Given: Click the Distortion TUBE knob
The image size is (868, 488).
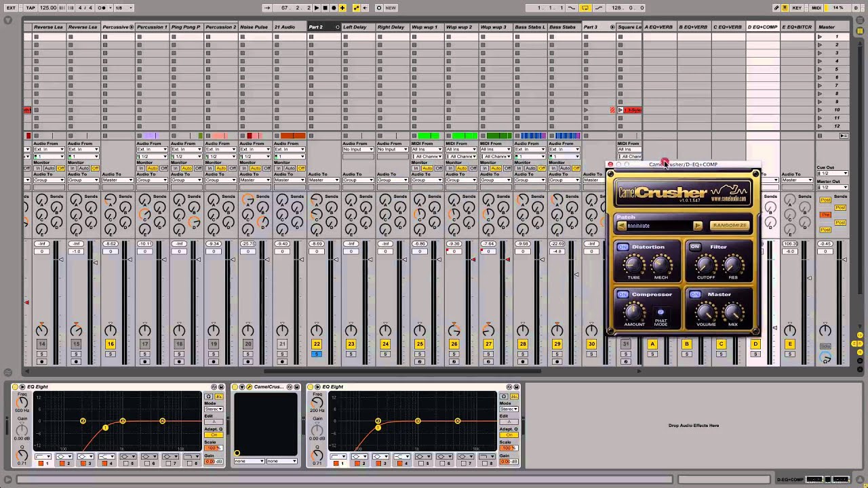Looking at the screenshot, I should coord(634,264).
